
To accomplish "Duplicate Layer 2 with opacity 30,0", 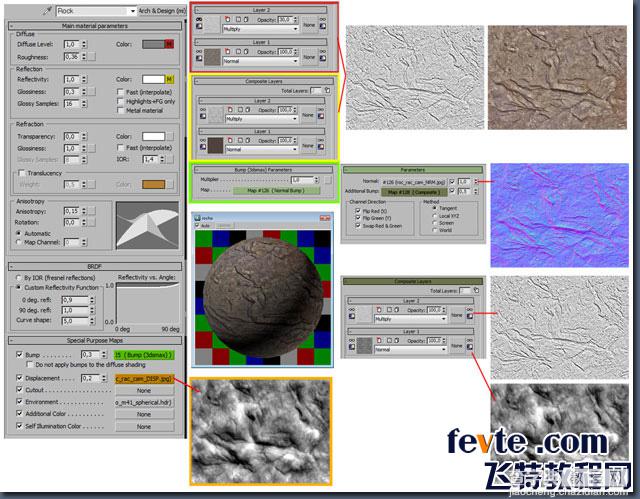I will [246, 19].
